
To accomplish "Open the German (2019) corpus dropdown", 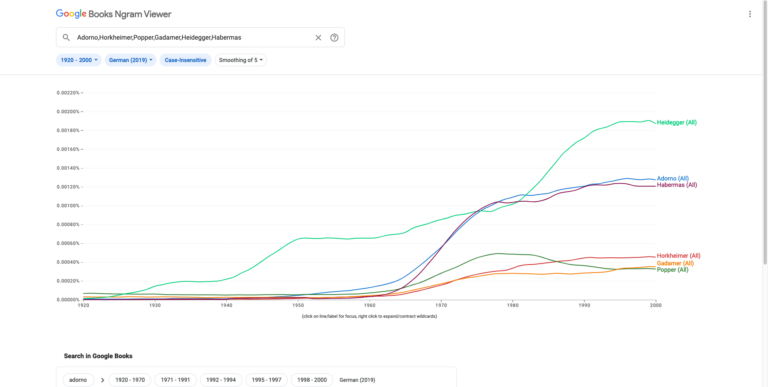I will (130, 60).
